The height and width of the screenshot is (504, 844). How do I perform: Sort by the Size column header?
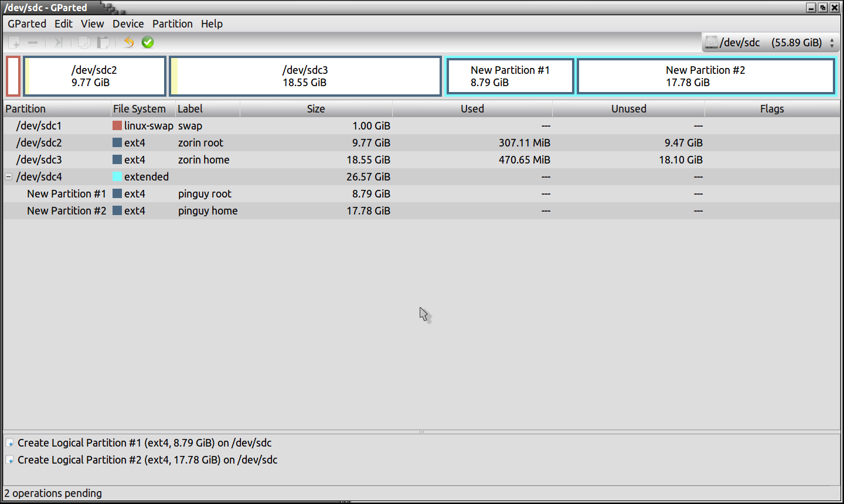pos(315,109)
